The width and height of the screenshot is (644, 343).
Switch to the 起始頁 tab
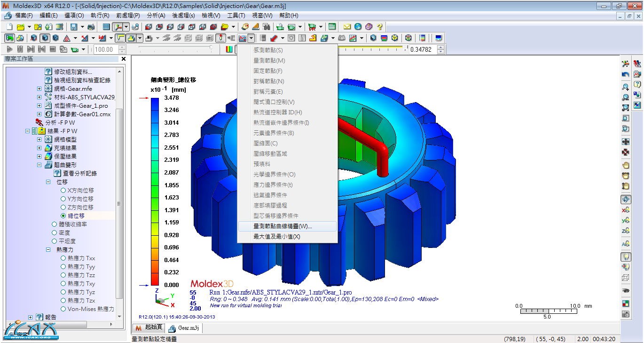point(149,327)
